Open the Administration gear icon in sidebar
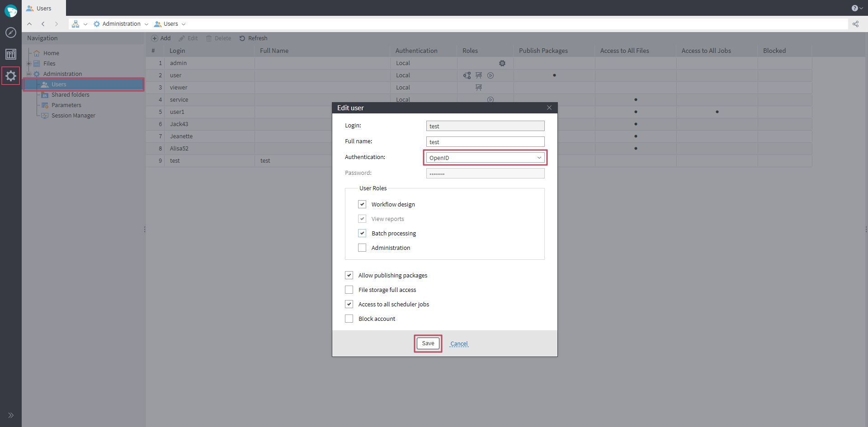This screenshot has height=427, width=868. tap(11, 76)
